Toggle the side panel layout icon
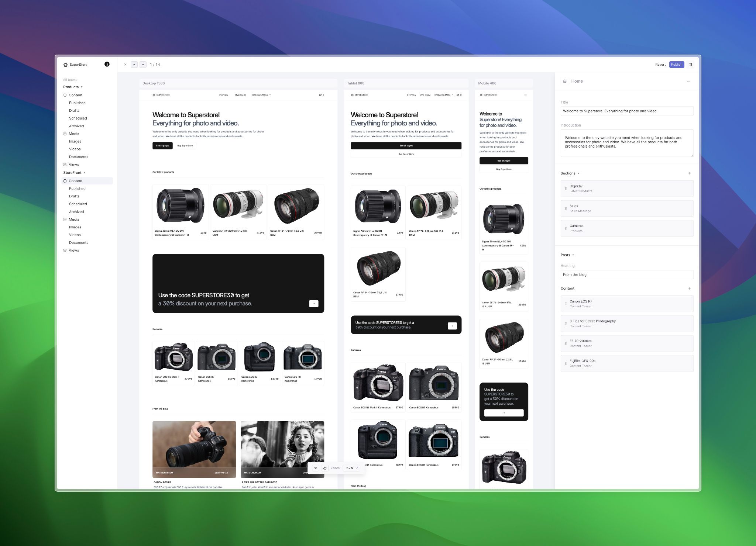This screenshot has height=546, width=756. click(690, 65)
